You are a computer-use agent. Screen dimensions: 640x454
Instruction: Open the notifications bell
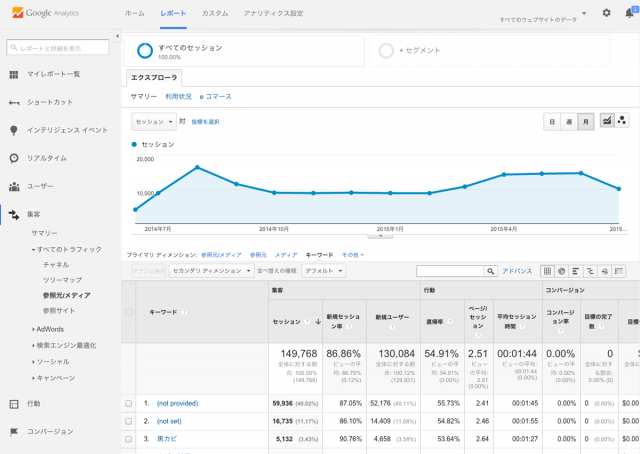629,13
